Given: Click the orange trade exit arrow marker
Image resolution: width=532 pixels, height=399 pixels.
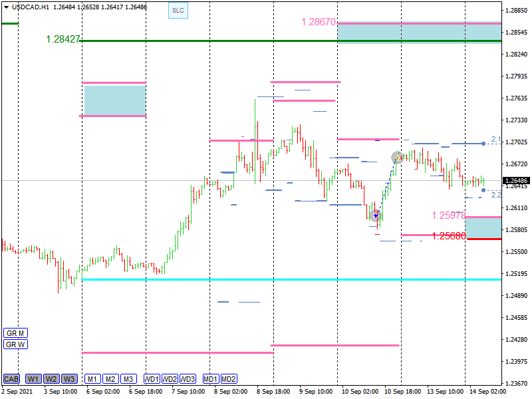Looking at the screenshot, I should pyautogui.click(x=397, y=158).
